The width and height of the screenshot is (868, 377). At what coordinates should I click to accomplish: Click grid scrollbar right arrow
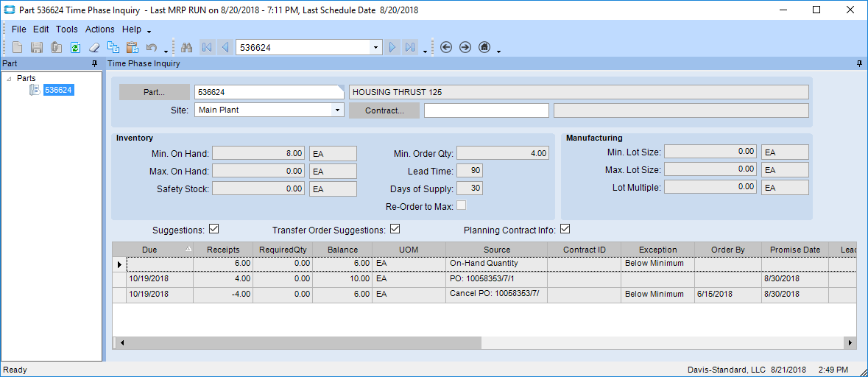pyautogui.click(x=851, y=342)
